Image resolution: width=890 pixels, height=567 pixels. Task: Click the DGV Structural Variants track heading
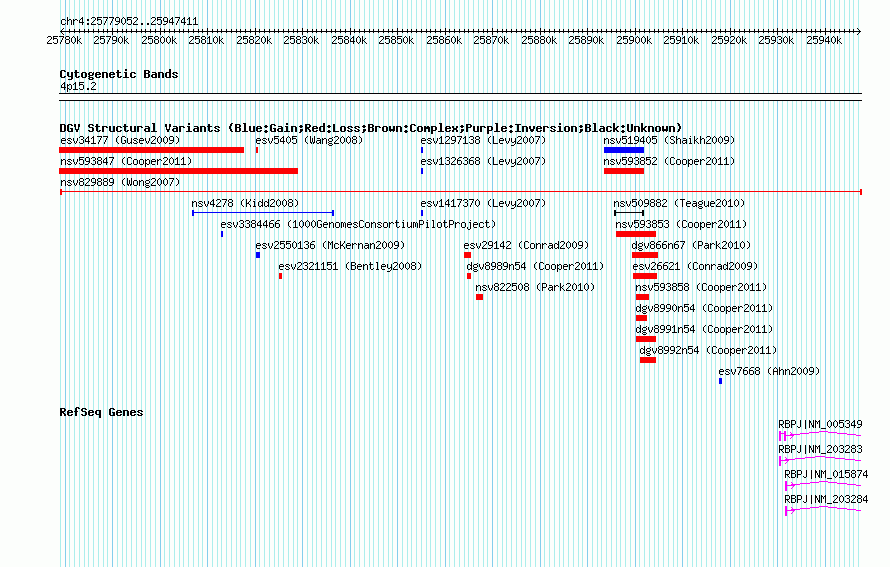coord(371,128)
